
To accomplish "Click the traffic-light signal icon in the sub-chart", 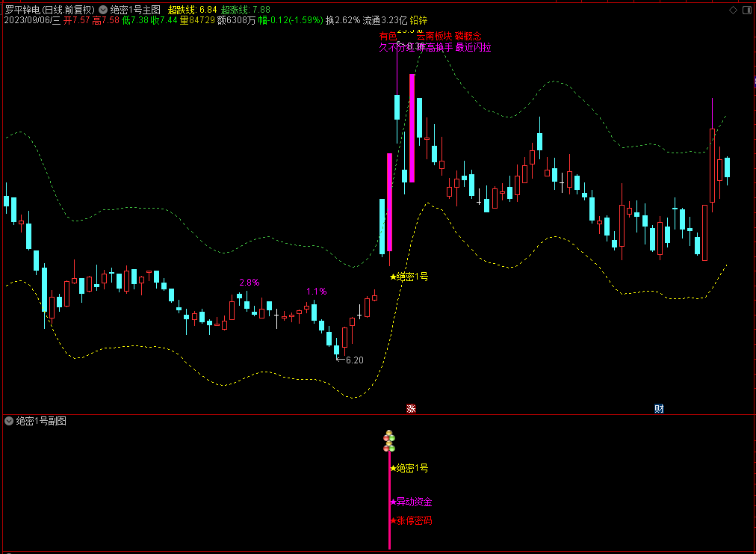I will point(389,441).
